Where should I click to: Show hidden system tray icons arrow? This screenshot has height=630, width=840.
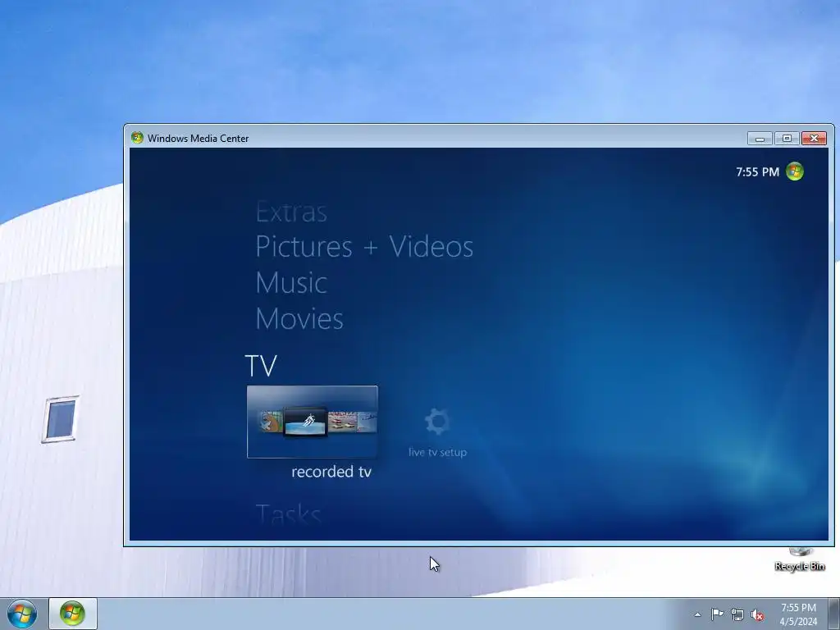(697, 614)
